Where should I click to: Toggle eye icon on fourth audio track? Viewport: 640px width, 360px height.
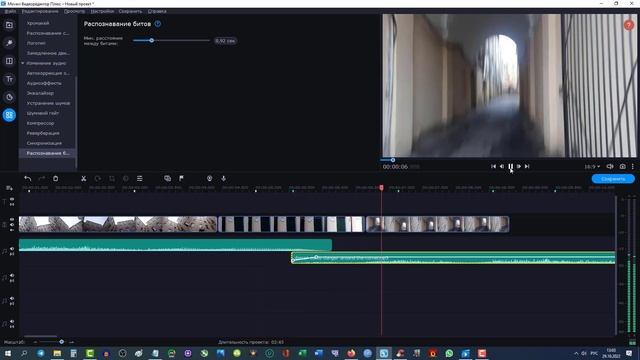point(12,321)
